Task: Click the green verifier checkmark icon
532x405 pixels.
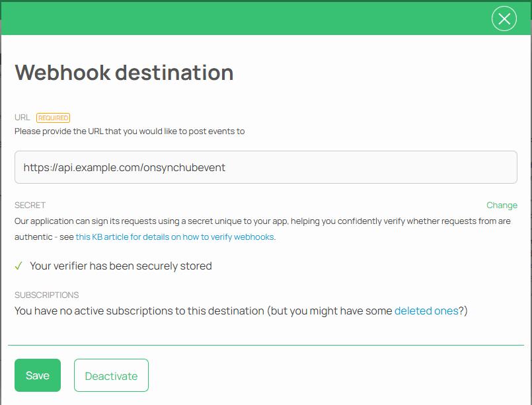Action: click(x=19, y=266)
